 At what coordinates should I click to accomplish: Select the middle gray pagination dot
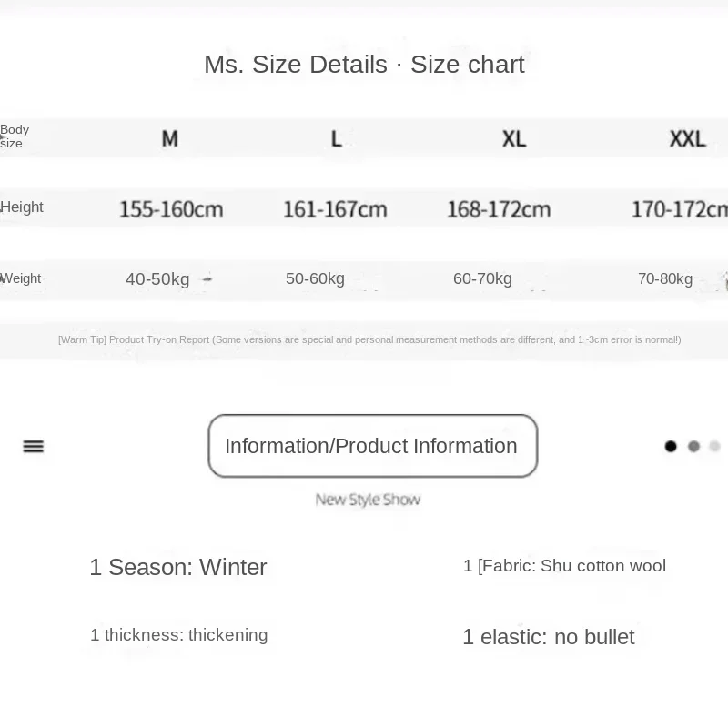point(693,446)
